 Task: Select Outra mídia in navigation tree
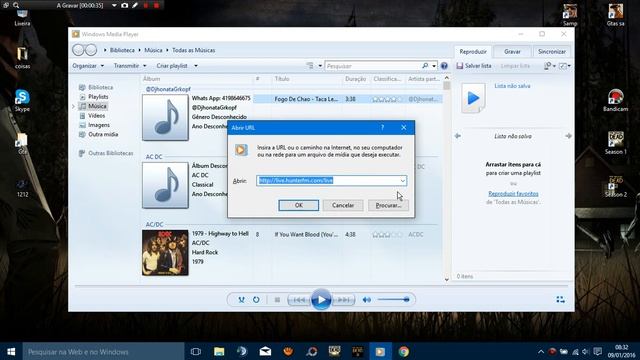pos(99,134)
